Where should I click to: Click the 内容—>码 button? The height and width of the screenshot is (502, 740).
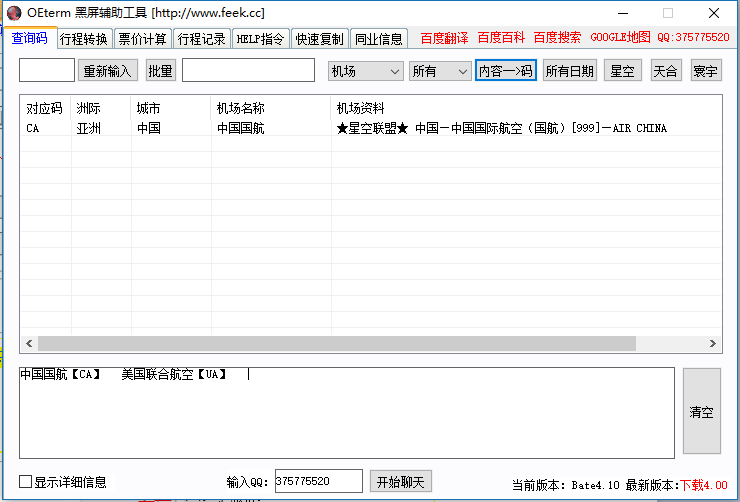click(x=505, y=70)
